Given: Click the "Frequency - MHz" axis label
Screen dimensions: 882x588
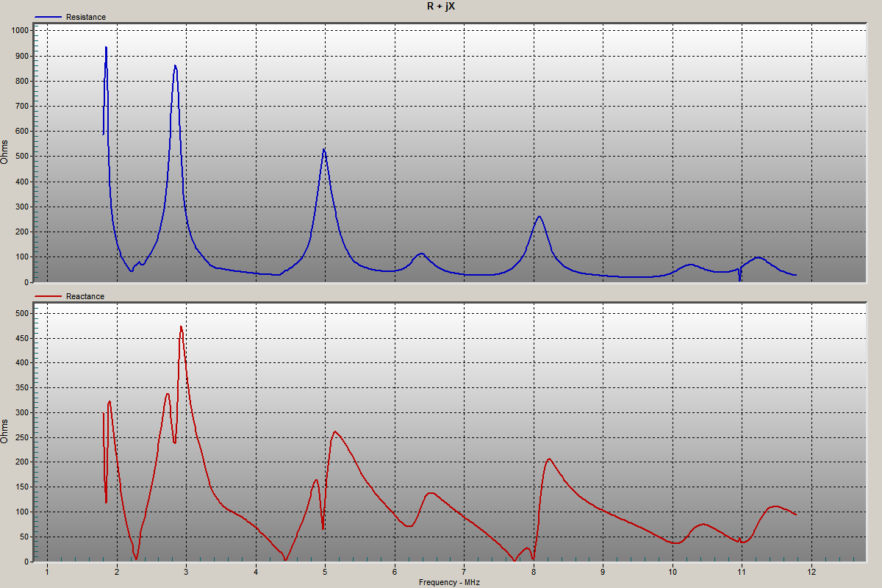Looking at the screenshot, I should (x=449, y=582).
